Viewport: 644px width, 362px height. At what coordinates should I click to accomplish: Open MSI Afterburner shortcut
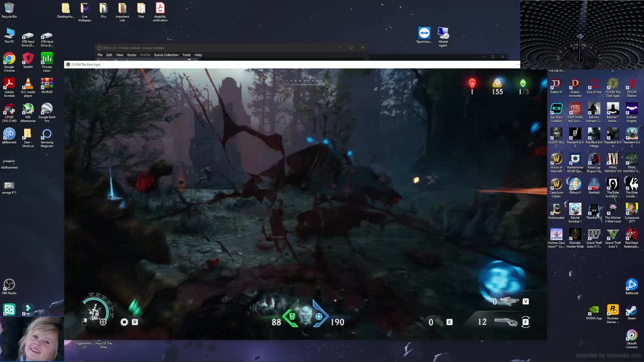[x=28, y=113]
